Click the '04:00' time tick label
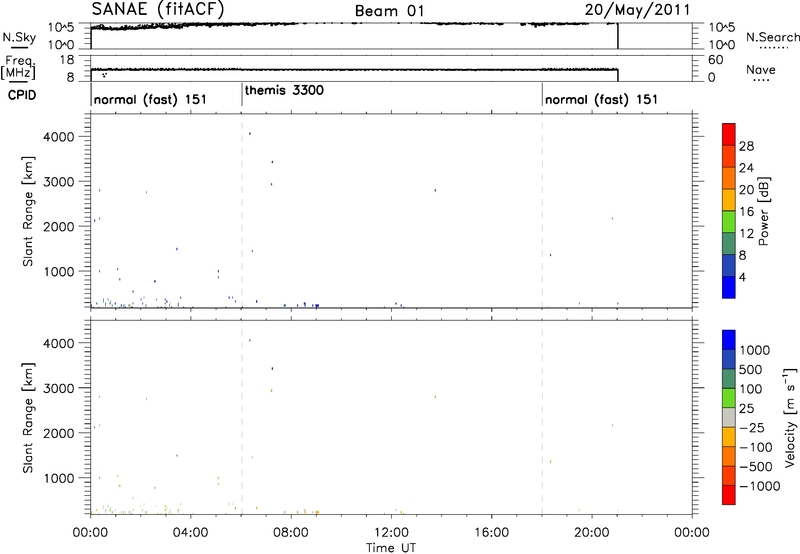The height and width of the screenshot is (554, 800). pos(191,533)
